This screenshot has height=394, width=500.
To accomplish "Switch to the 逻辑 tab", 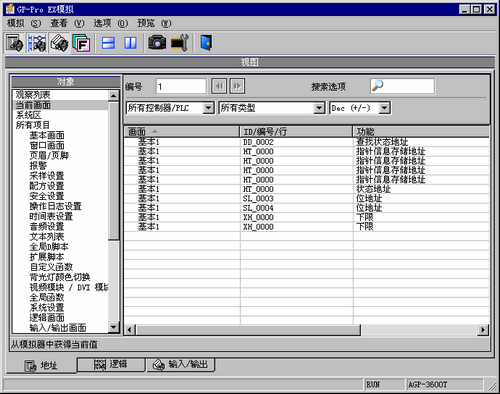I will [x=111, y=364].
